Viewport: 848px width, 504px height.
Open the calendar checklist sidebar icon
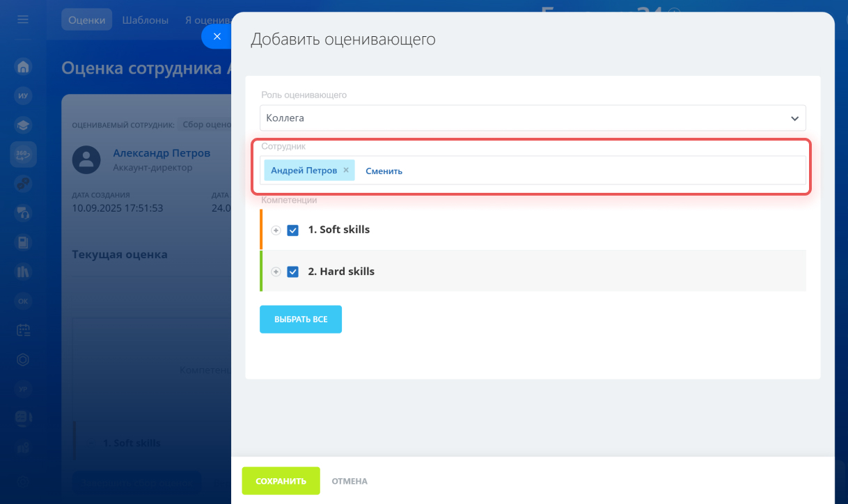click(x=23, y=330)
